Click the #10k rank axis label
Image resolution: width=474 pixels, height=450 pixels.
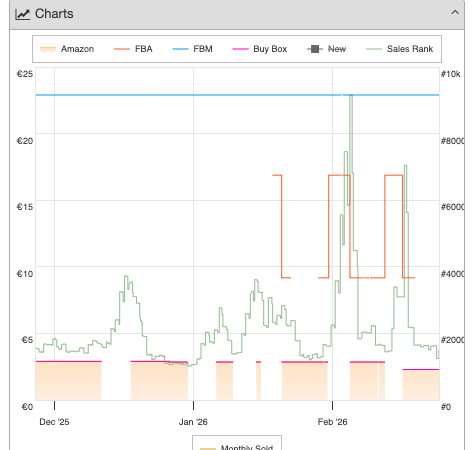point(451,74)
